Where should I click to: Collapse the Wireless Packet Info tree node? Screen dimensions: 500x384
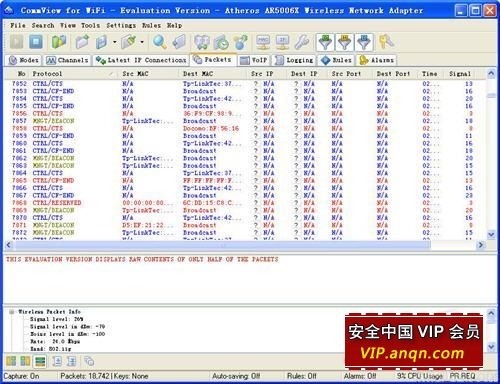pyautogui.click(x=12, y=312)
